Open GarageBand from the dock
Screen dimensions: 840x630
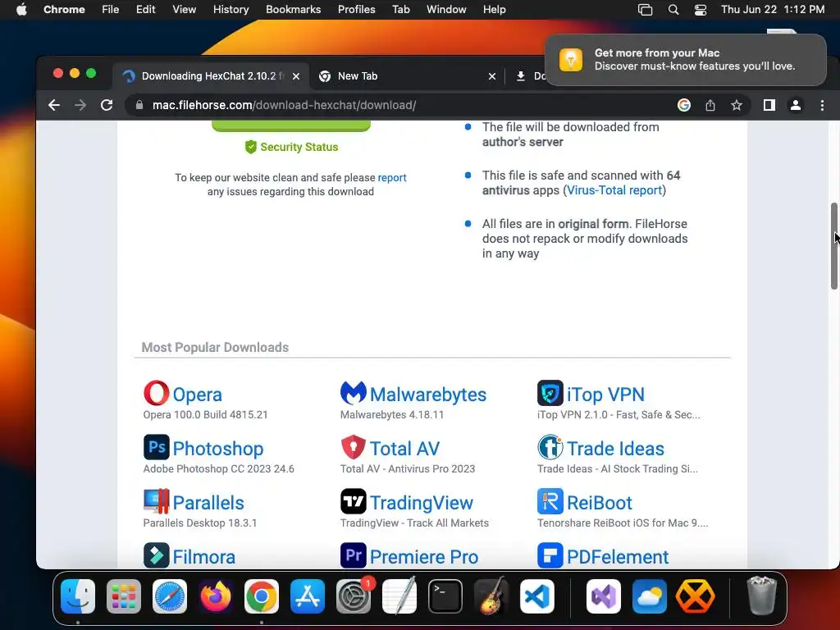pyautogui.click(x=491, y=596)
